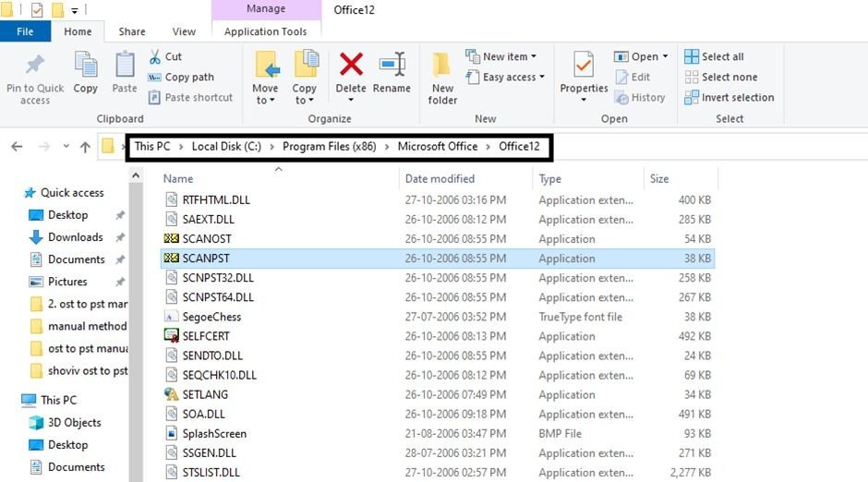This screenshot has width=868, height=482.
Task: Open the Move to menu
Action: click(x=265, y=78)
